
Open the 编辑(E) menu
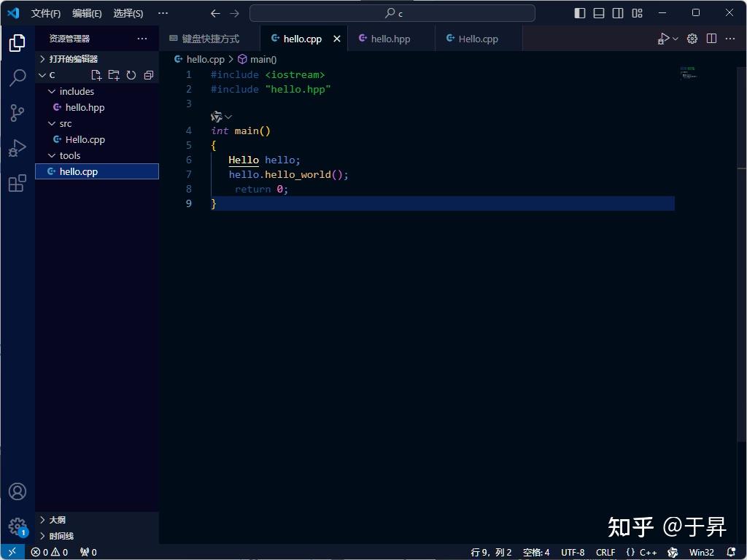87,13
